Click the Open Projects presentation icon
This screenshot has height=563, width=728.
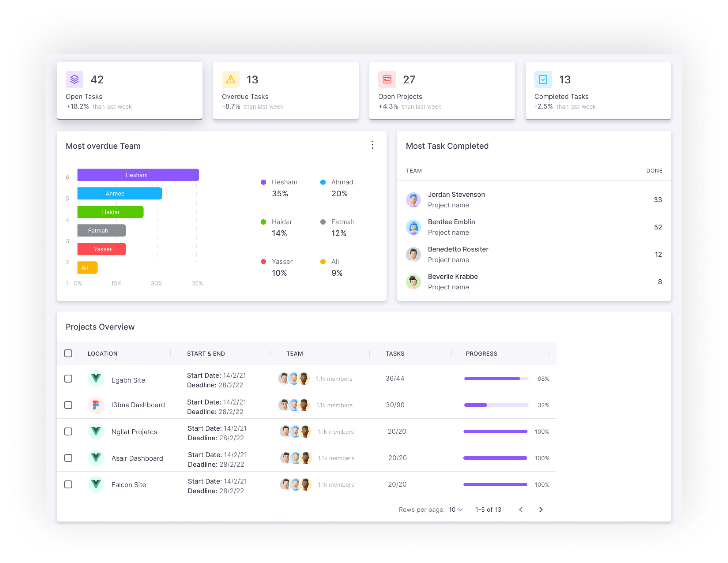click(387, 79)
